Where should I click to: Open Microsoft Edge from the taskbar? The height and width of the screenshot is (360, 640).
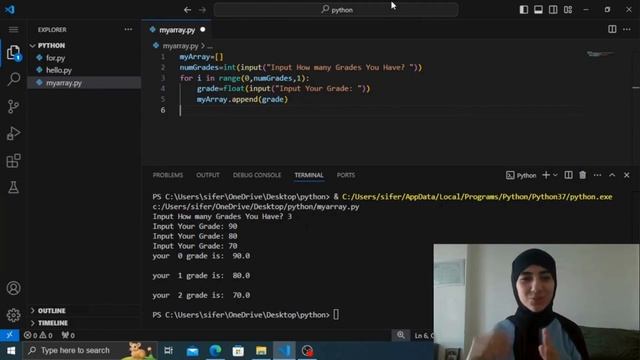215,351
